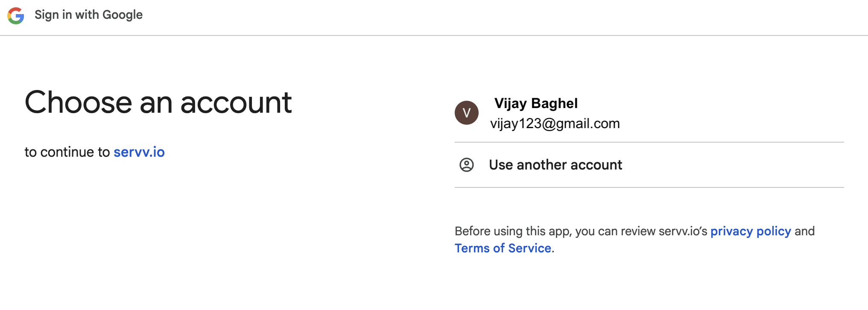Viewport: 868px width, 310px height.
Task: Click "servv.io's" text in the disclaimer
Action: pos(683,231)
